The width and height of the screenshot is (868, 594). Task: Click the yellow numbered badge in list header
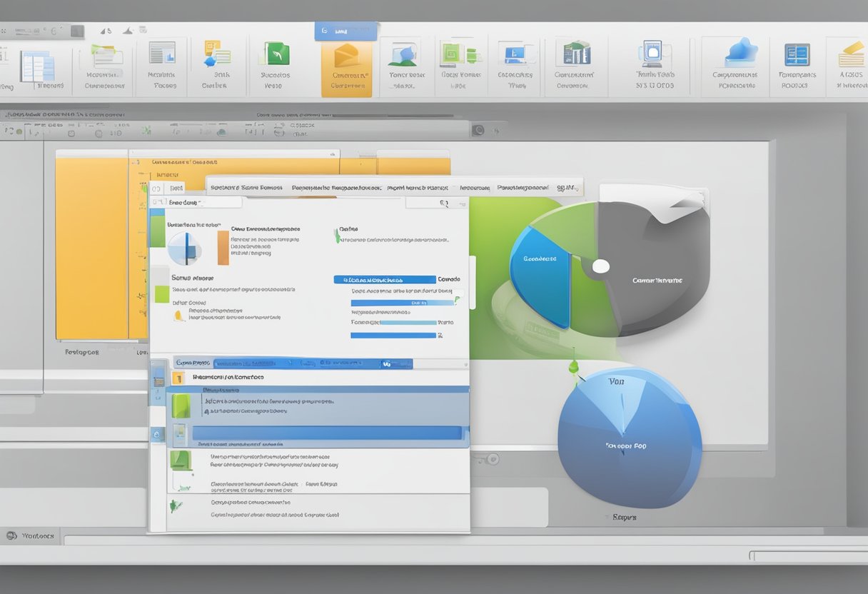[178, 378]
